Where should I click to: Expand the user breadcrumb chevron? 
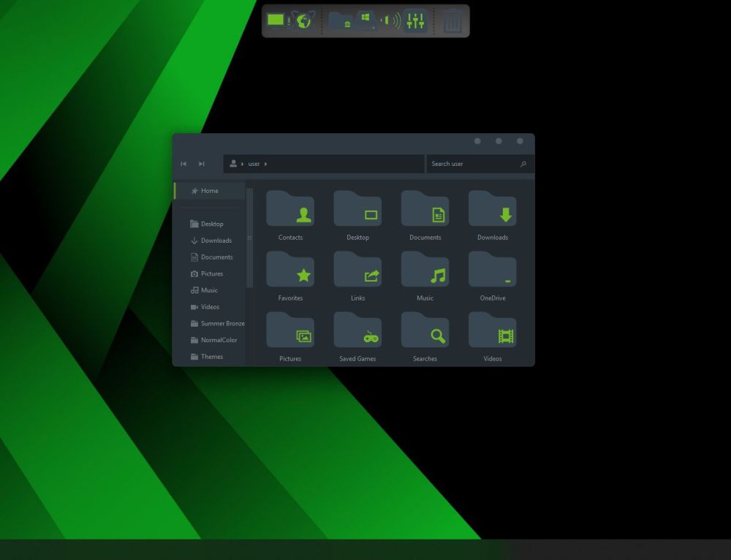pos(265,164)
